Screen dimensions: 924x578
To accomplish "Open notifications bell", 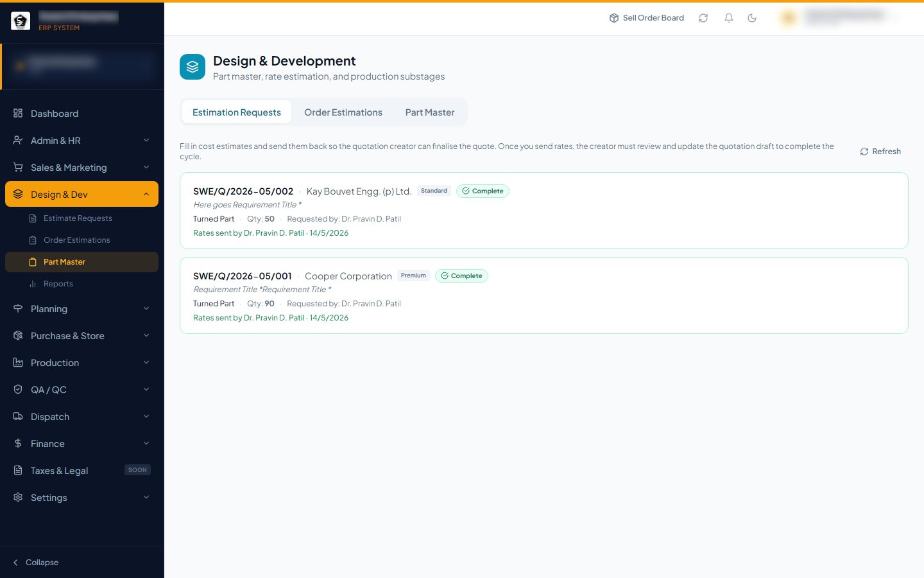I will click(x=729, y=18).
